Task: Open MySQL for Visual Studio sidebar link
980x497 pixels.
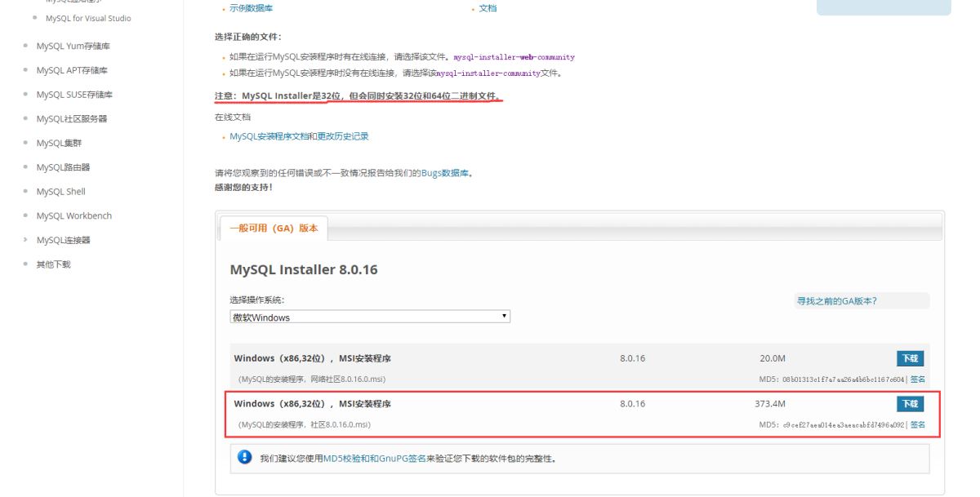Action: coord(90,18)
